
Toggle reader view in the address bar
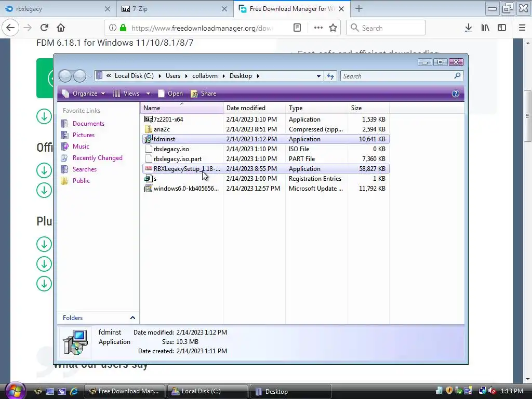click(297, 28)
